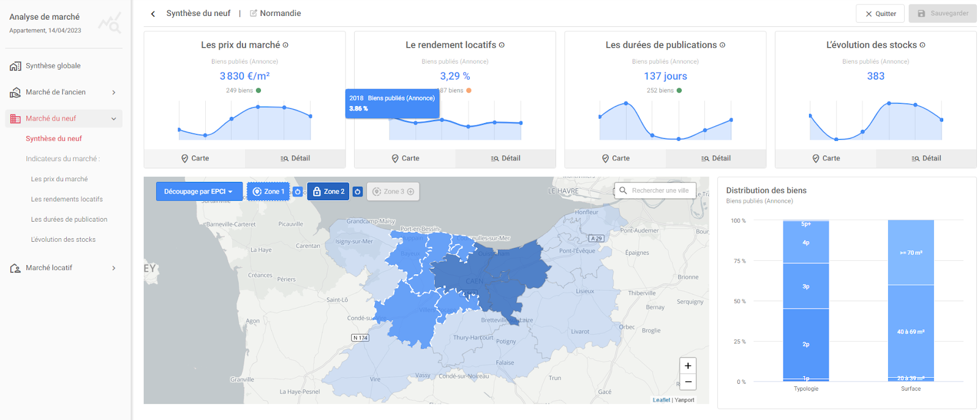Expand Marché de l'ancien chevron
This screenshot has height=420, width=980.
tap(114, 92)
